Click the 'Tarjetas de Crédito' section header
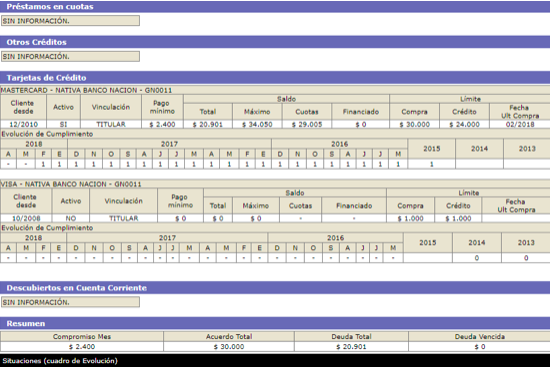 pyautogui.click(x=275, y=78)
